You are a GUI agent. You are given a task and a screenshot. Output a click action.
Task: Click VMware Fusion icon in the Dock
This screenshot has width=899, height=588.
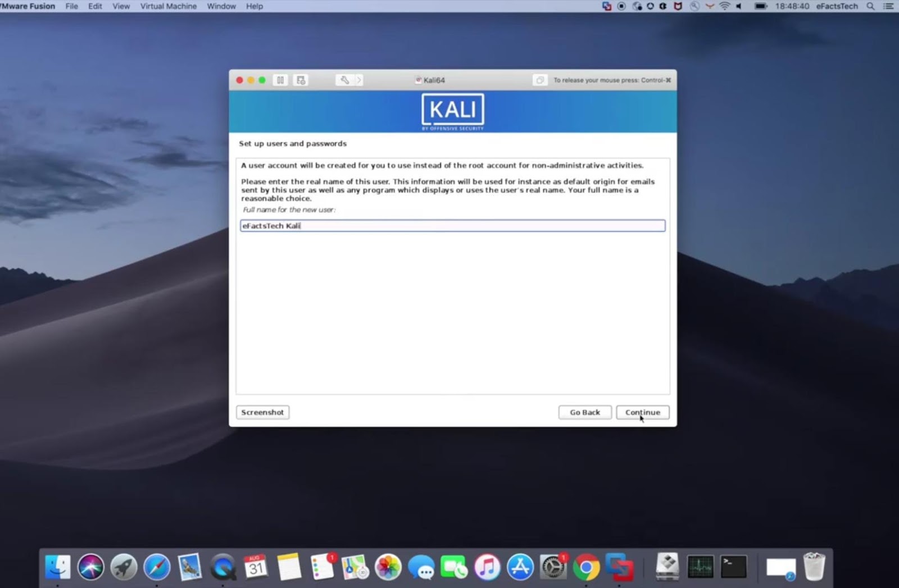pos(619,567)
